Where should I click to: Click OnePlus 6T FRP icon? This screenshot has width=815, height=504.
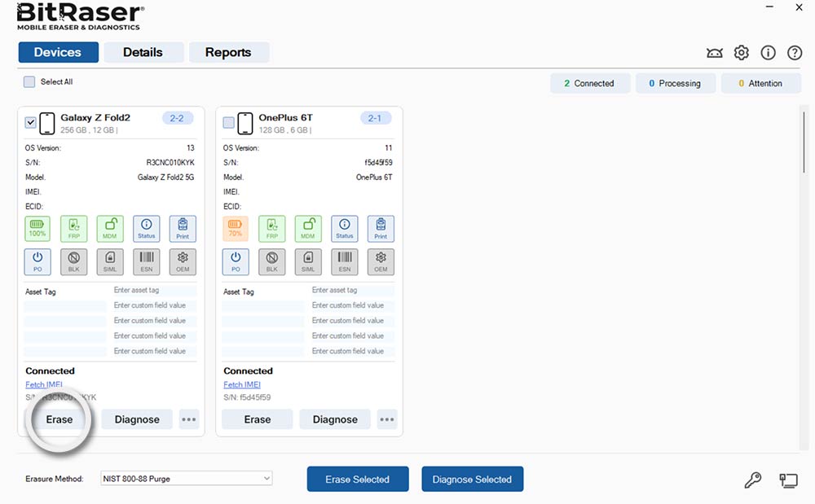(x=272, y=228)
